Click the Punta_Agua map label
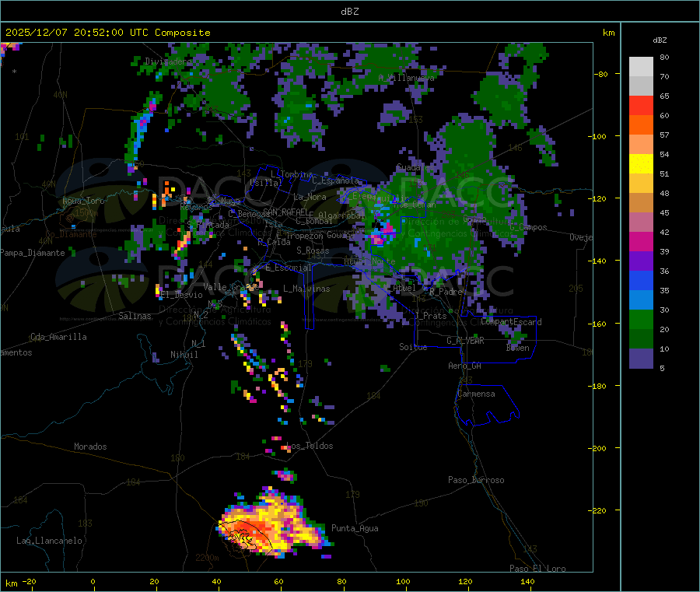 355,528
